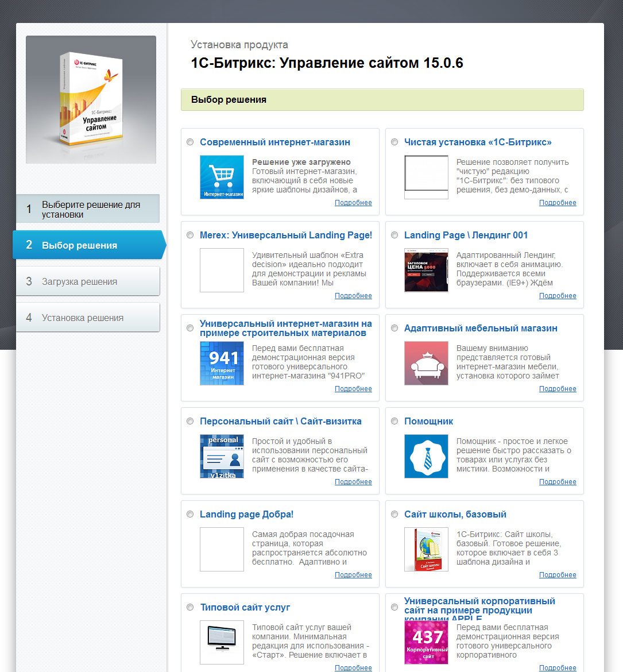Pick the строительных материалов store radio button

(190, 328)
